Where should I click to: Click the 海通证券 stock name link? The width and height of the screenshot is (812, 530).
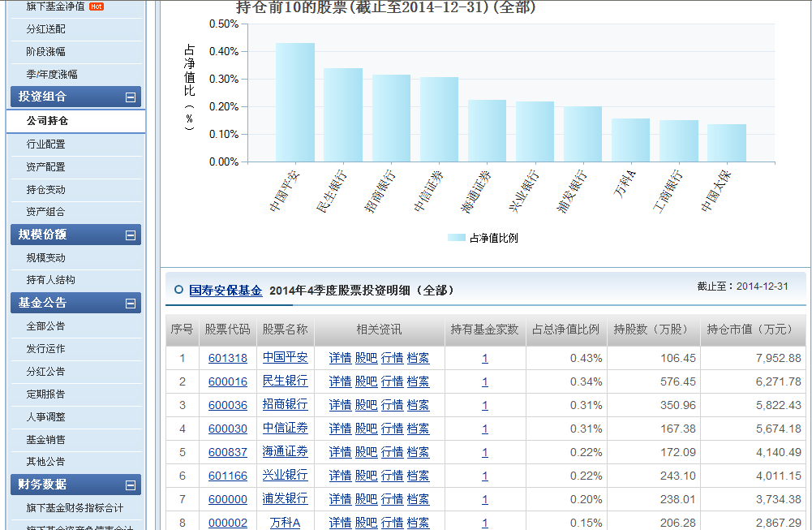(x=286, y=452)
